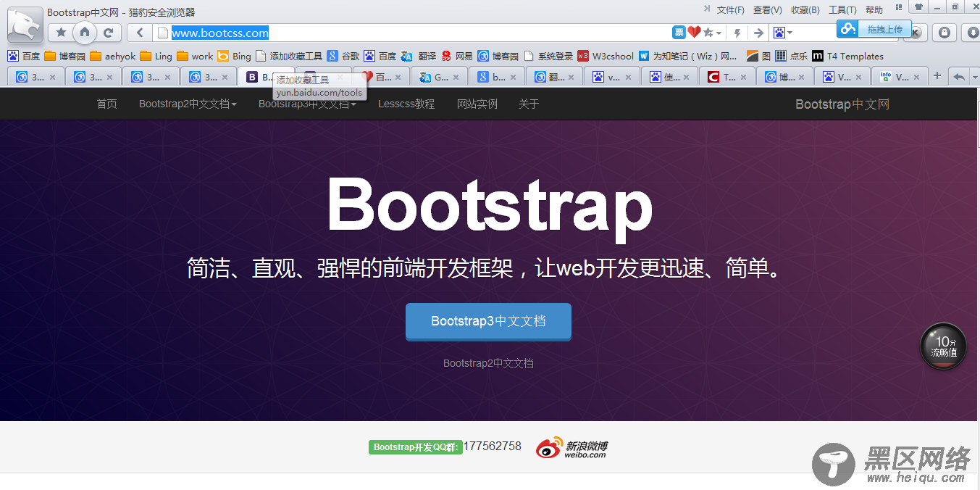Click the lock icon in the toolbar

944,33
